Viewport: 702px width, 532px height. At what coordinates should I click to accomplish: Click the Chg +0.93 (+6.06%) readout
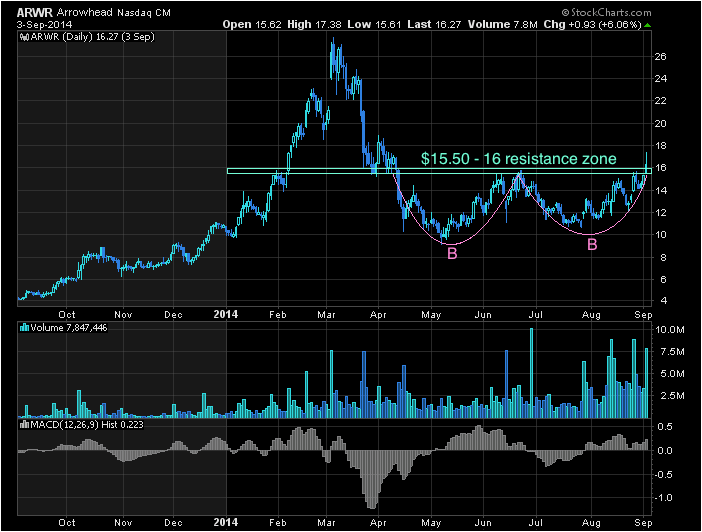pyautogui.click(x=592, y=25)
